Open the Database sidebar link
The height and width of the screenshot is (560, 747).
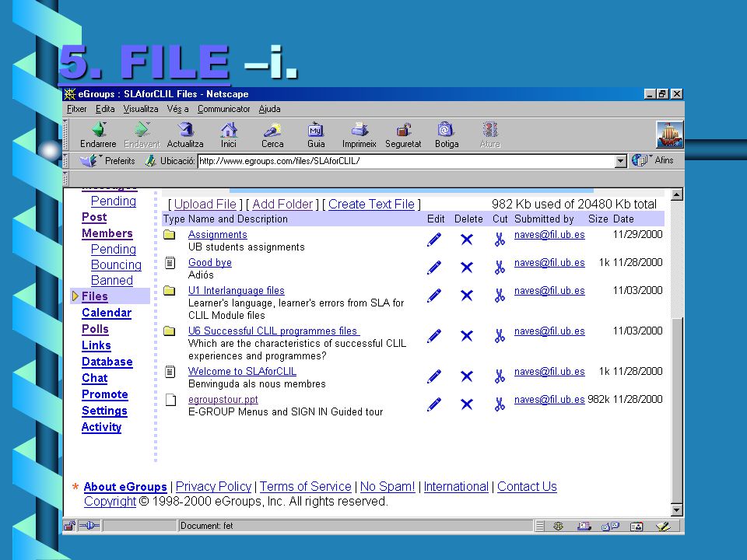(107, 362)
